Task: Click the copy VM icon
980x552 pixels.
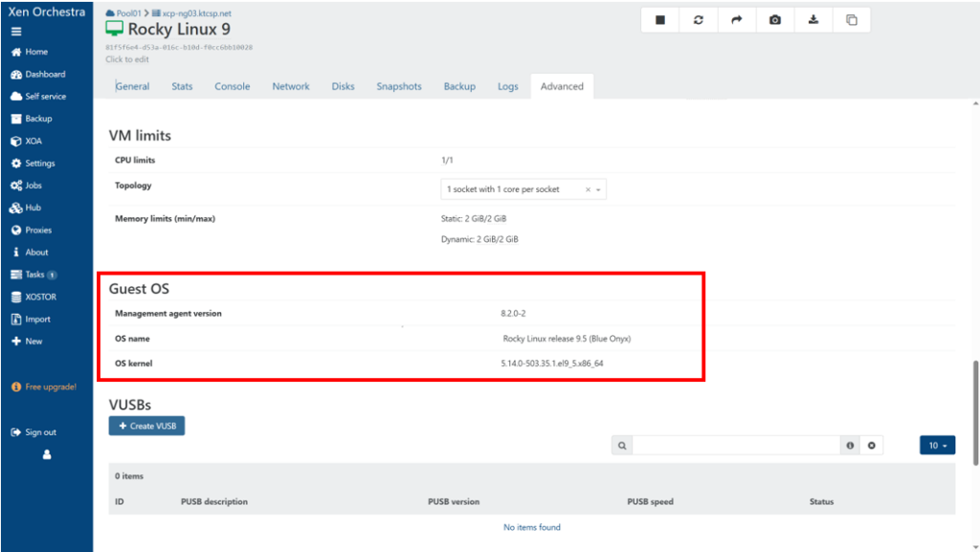Action: pyautogui.click(x=852, y=20)
